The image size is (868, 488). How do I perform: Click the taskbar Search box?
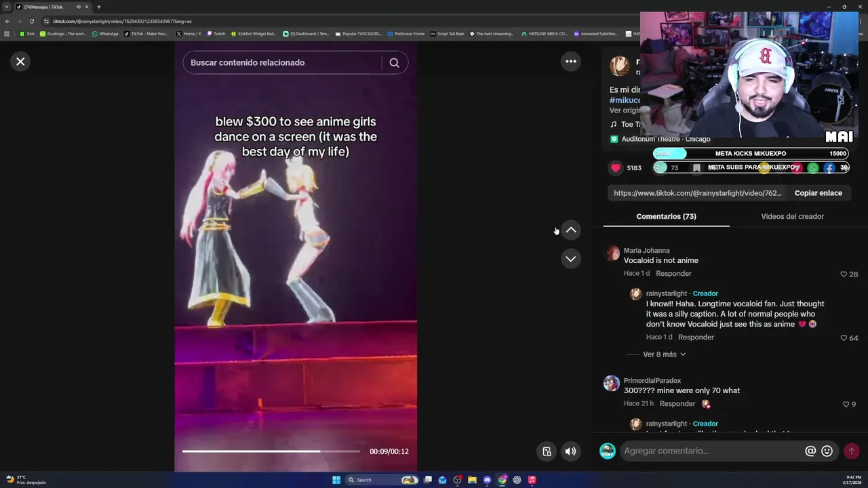tap(382, 480)
